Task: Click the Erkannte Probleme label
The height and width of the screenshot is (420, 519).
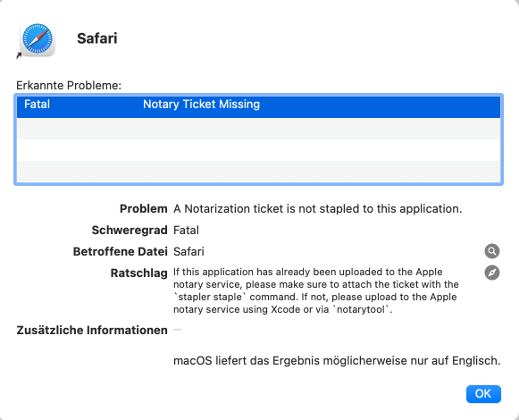Action: click(69, 86)
